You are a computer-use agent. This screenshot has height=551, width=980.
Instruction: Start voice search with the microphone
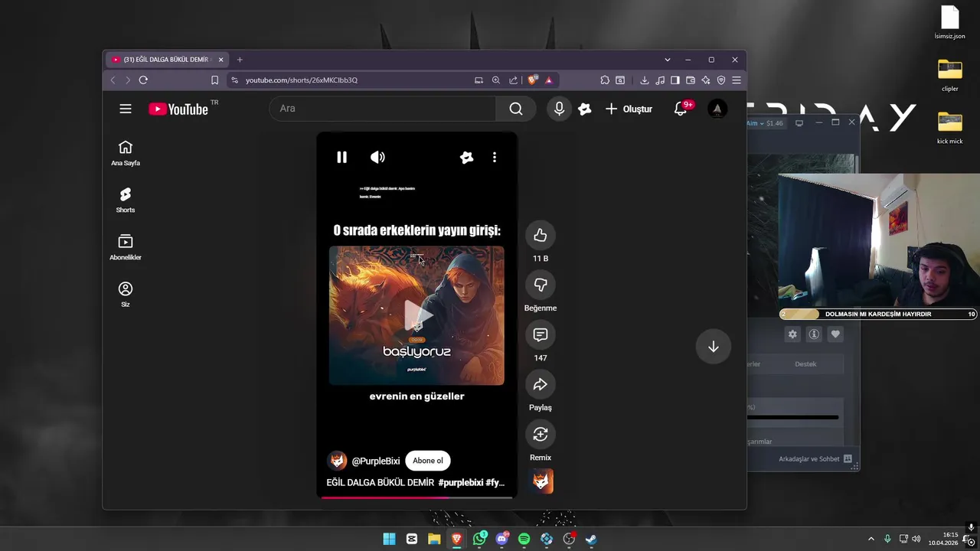[x=560, y=109]
